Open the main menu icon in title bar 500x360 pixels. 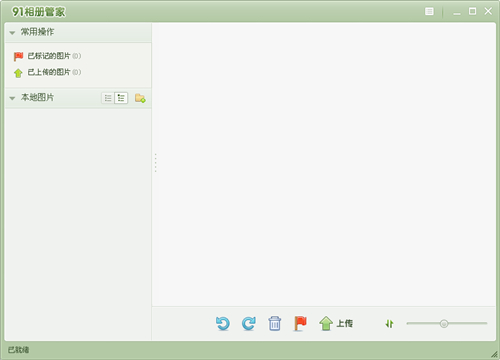point(429,11)
